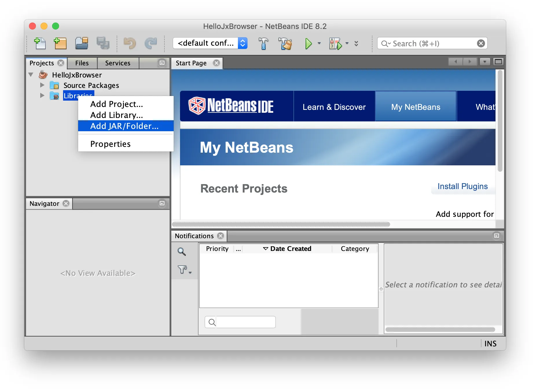536x392 pixels.
Task: Minimize the Notifications window group
Action: 497,236
